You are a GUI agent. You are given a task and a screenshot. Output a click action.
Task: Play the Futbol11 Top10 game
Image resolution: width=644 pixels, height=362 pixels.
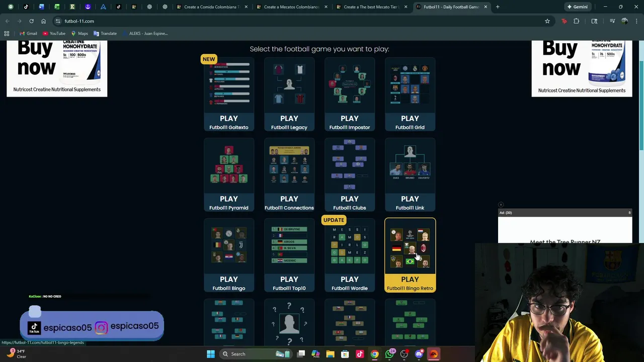coord(289,255)
